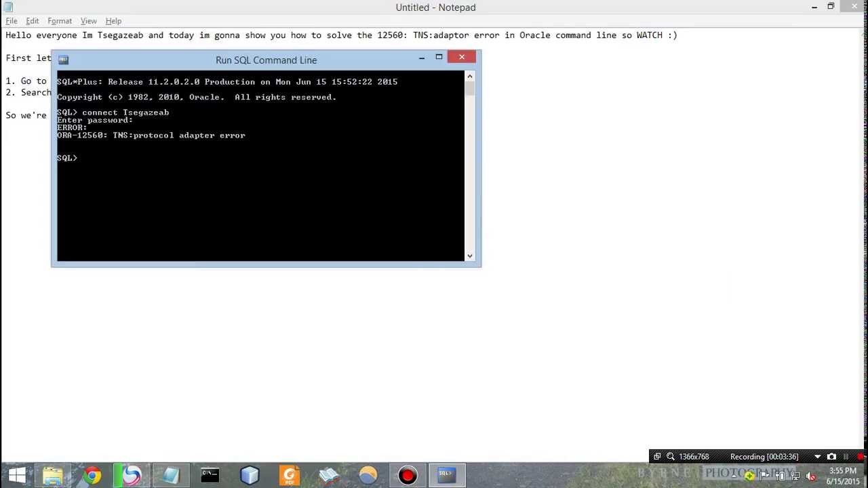Click the last SQL> prompt line

coord(67,158)
